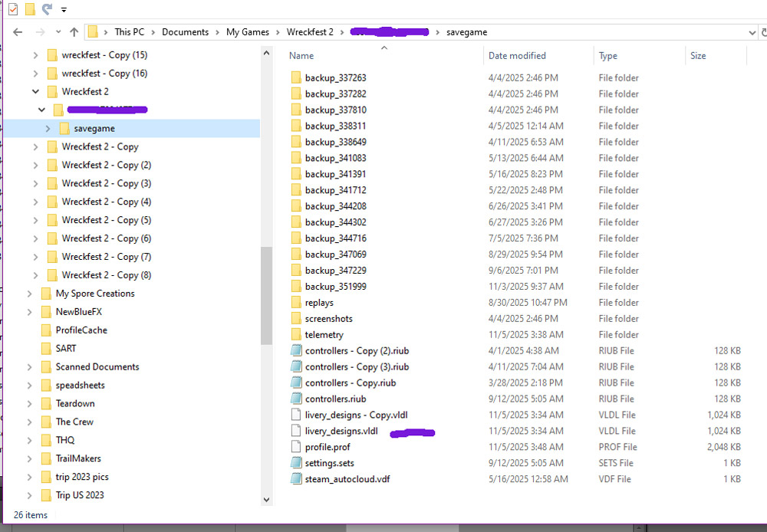Screen dimensions: 767x532
Task: Click the properties checkmark icon in title bar
Action: point(13,10)
